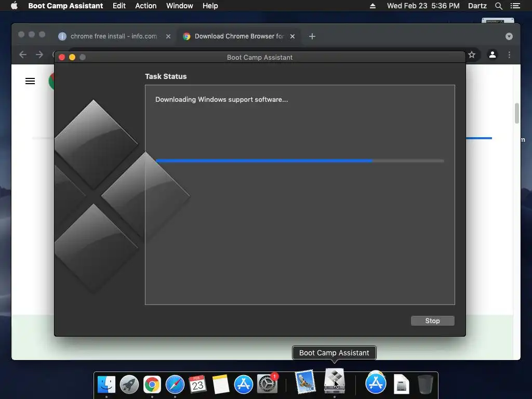Open the Chrome profile avatar
The image size is (532, 399).
tap(493, 55)
